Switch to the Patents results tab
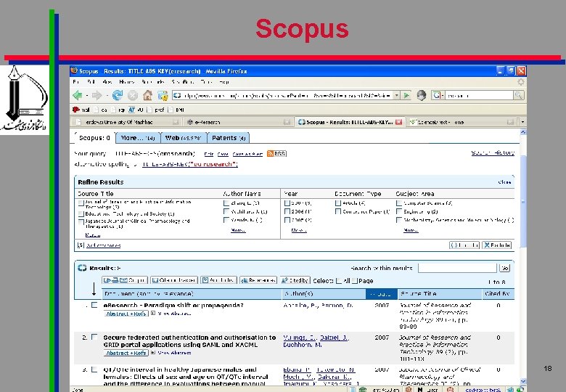Viewport: 566px width, 392px height. (229, 138)
